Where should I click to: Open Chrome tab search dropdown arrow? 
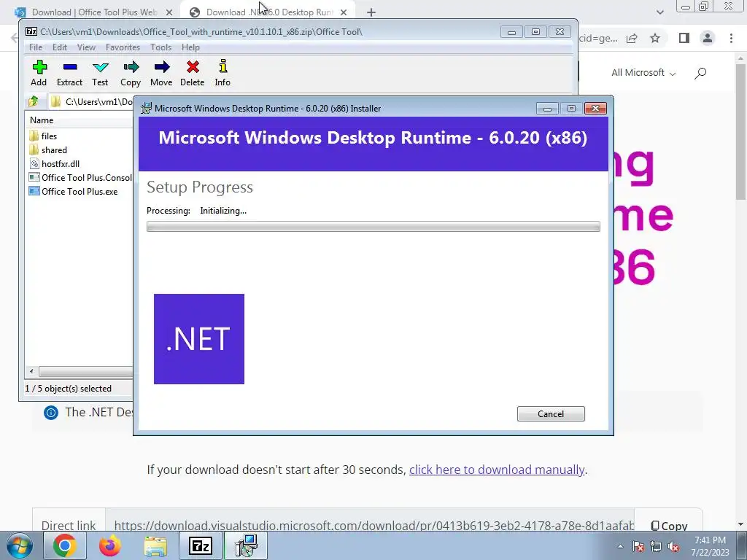coord(659,12)
